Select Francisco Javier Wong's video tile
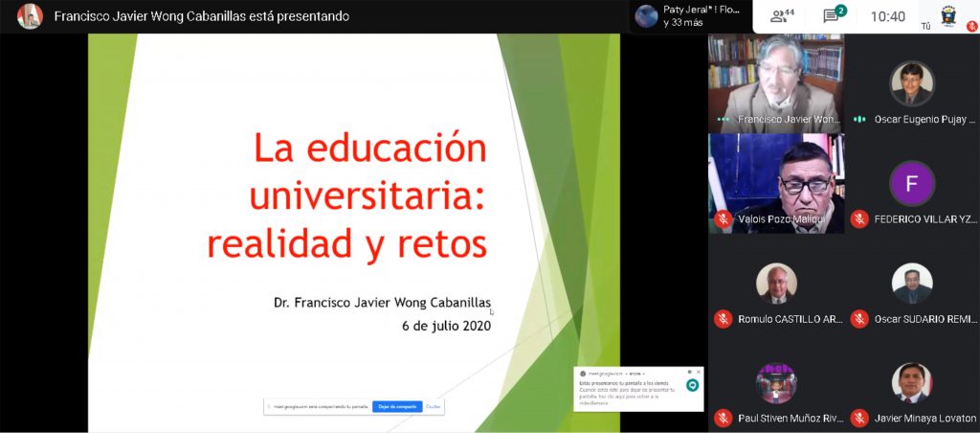The width and height of the screenshot is (980, 433). pyautogui.click(x=776, y=82)
